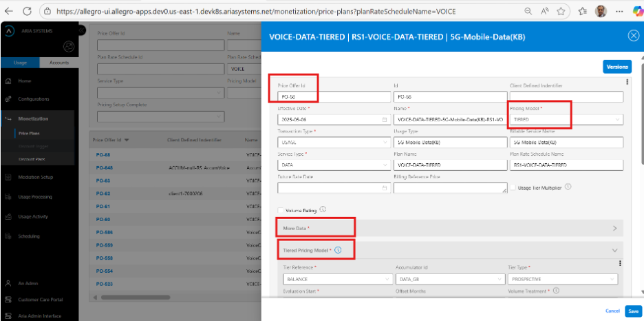The height and width of the screenshot is (321, 644).
Task: Collapse the Tiered Pricing Model section
Action: (x=614, y=250)
